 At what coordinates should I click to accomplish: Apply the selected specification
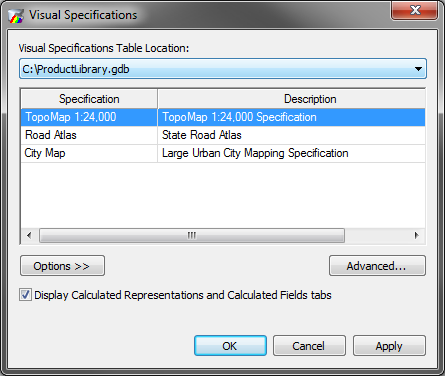click(x=389, y=346)
